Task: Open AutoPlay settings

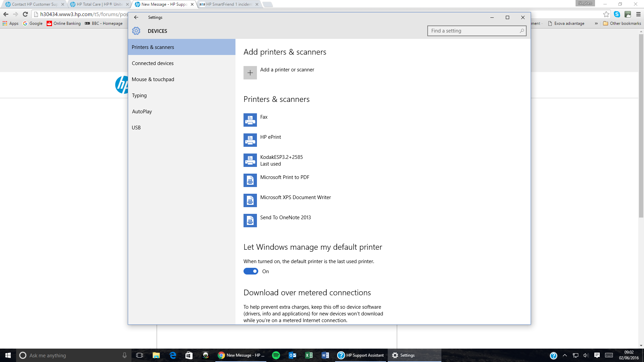Action: pos(181,111)
